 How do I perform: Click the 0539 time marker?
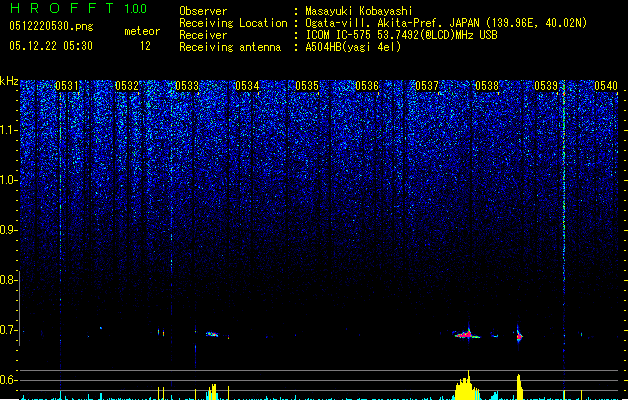546,86
